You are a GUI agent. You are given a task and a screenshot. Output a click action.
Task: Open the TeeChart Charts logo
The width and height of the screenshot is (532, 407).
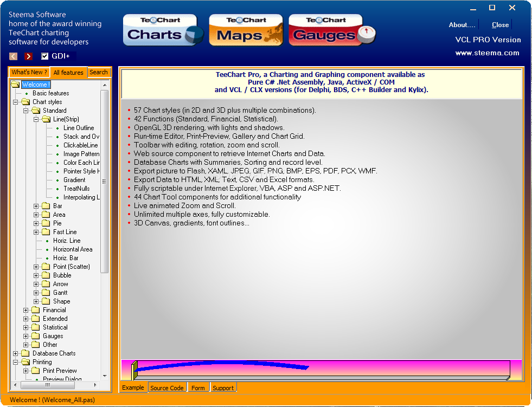coord(163,30)
